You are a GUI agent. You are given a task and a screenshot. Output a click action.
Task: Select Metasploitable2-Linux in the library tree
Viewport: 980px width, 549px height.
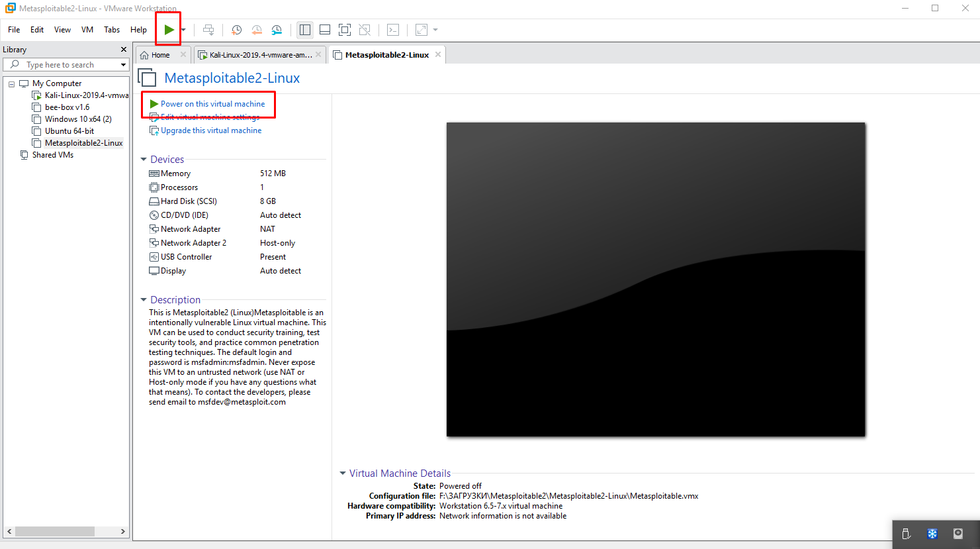pos(78,143)
